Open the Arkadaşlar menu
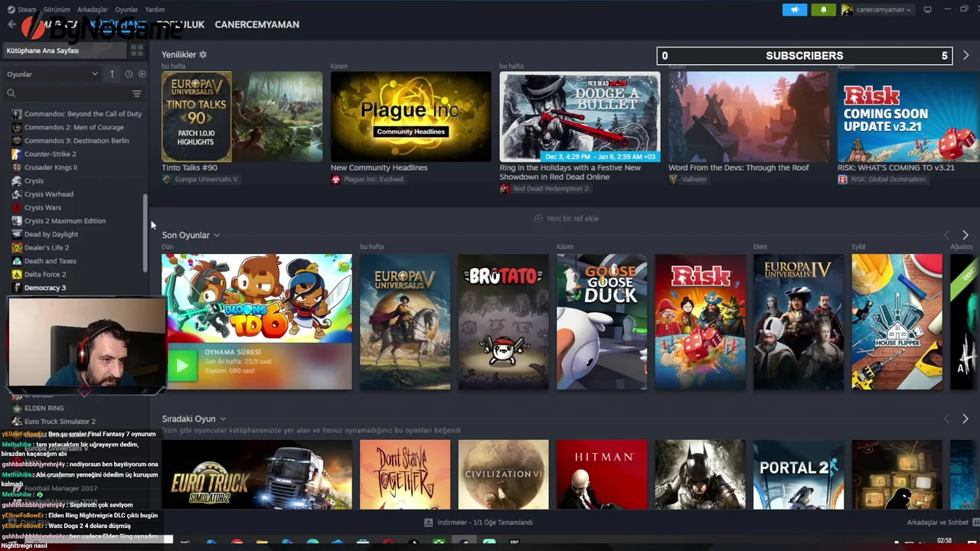The width and height of the screenshot is (980, 551). coord(93,10)
